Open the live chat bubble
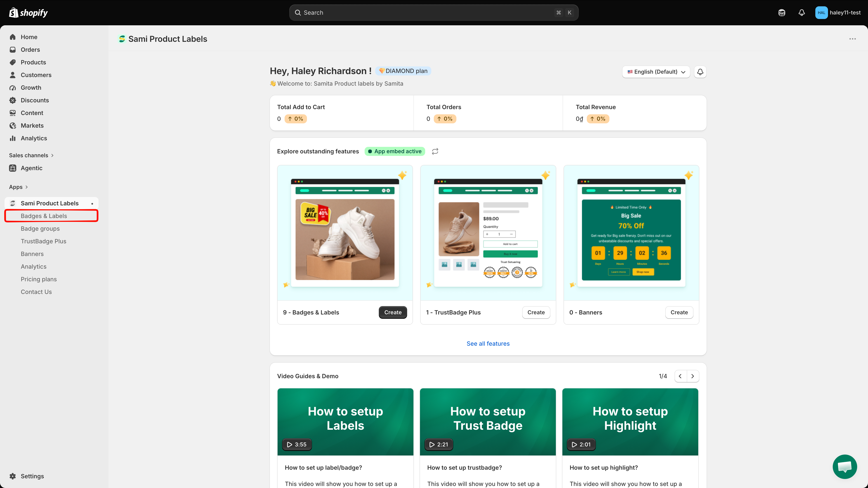The width and height of the screenshot is (868, 488). 844,467
